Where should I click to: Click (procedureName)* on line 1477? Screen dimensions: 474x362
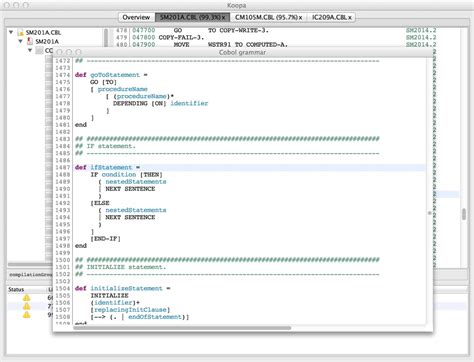[143, 96]
